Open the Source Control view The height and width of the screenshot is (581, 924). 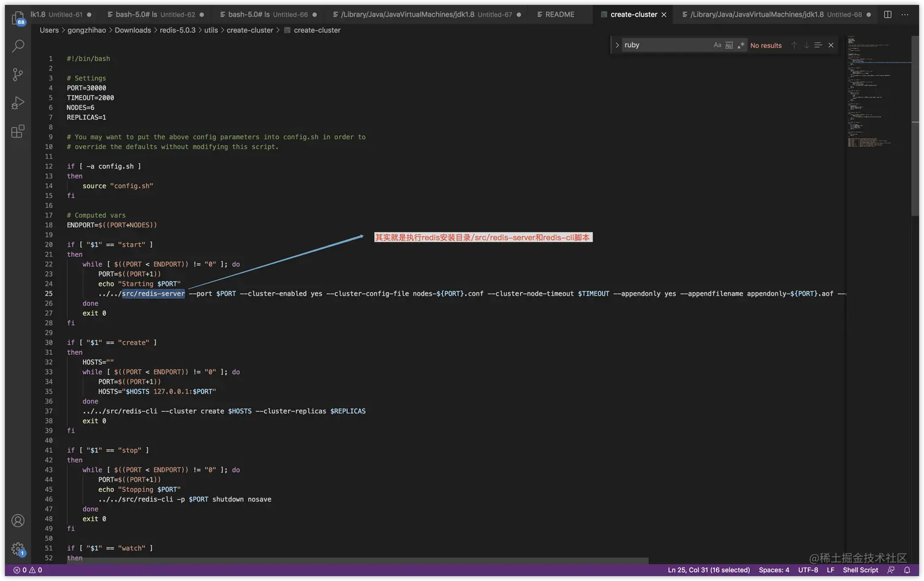(x=18, y=75)
